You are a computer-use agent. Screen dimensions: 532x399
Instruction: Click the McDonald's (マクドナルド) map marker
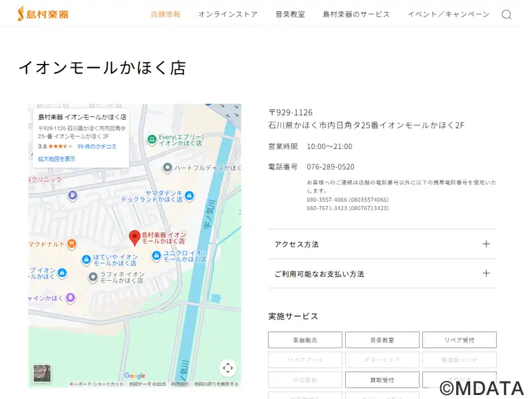pos(72,244)
